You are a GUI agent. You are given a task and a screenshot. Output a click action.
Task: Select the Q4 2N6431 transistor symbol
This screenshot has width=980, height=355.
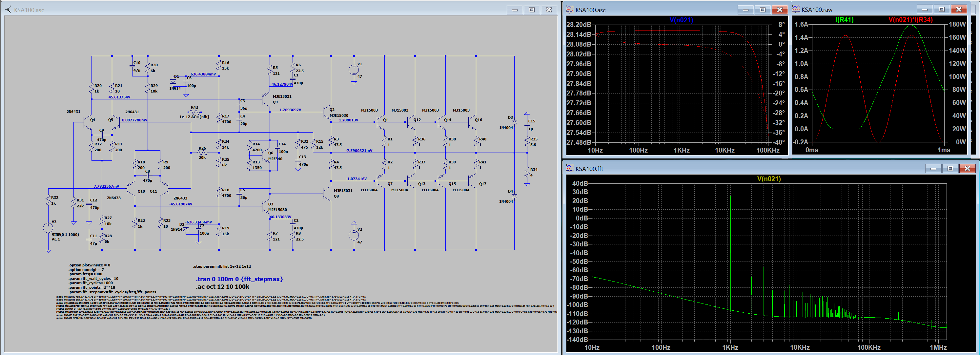point(88,122)
